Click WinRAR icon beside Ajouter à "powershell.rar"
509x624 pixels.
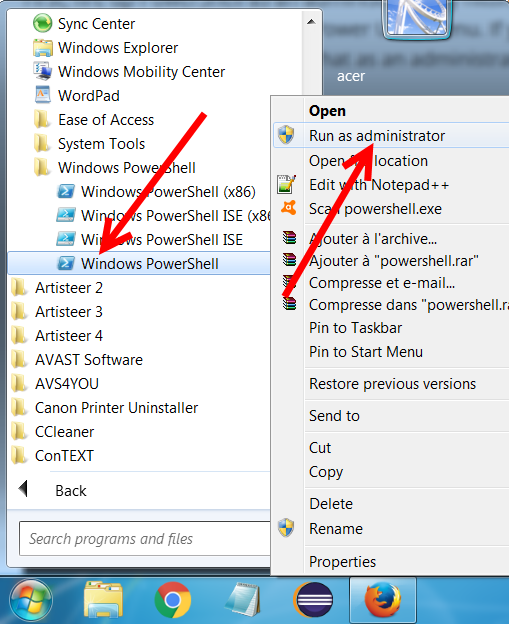pos(289,259)
